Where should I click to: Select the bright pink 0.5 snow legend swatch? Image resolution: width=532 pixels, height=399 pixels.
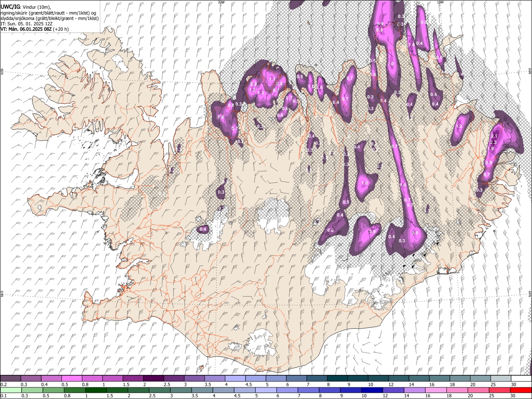tap(71, 378)
